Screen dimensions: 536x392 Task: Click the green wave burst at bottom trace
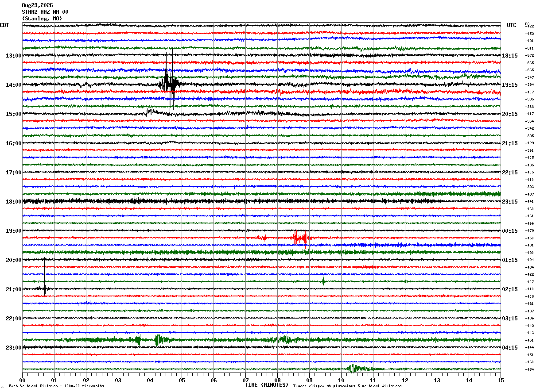[x=358, y=369]
